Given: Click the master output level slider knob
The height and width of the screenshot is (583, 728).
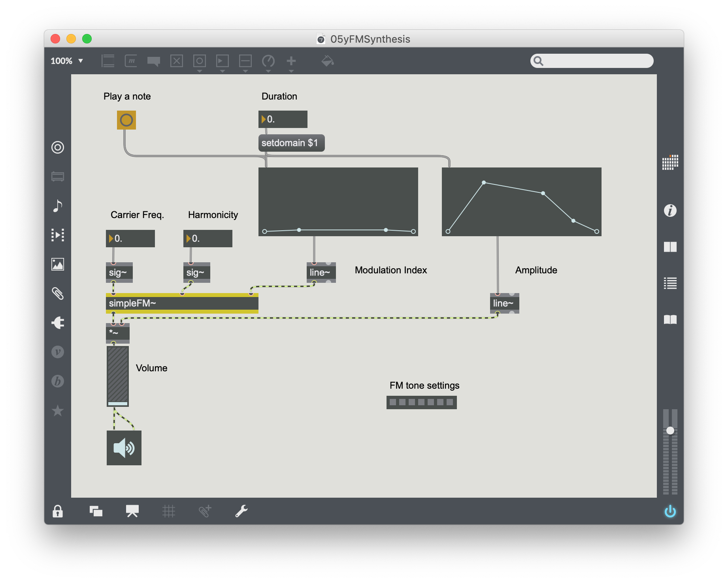Looking at the screenshot, I should point(670,431).
